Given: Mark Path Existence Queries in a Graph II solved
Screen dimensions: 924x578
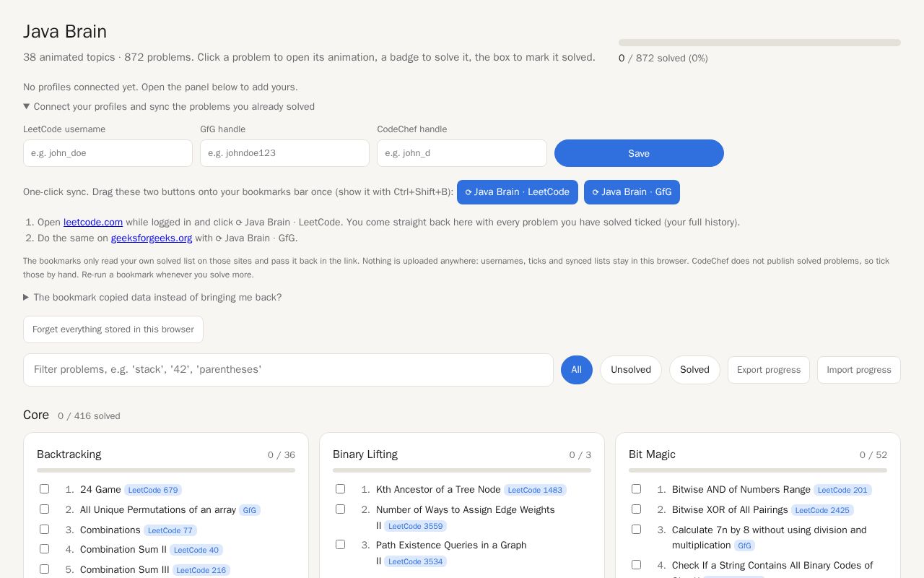Looking at the screenshot, I should coord(340,545).
